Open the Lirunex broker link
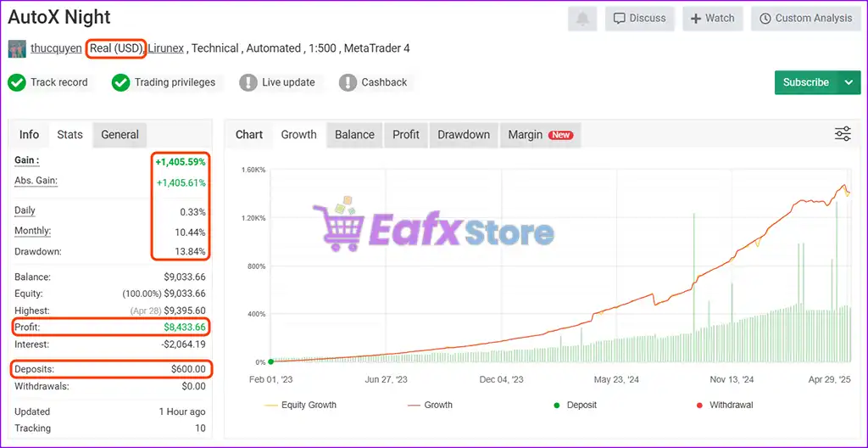 point(166,48)
